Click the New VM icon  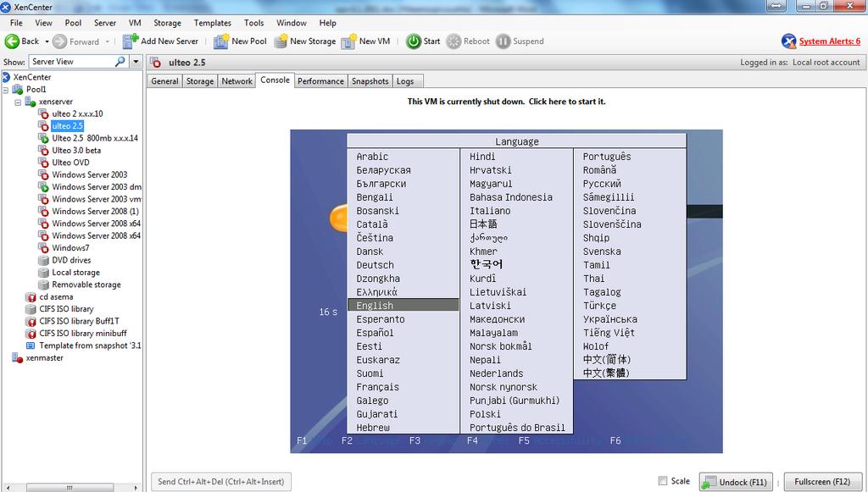tap(348, 41)
